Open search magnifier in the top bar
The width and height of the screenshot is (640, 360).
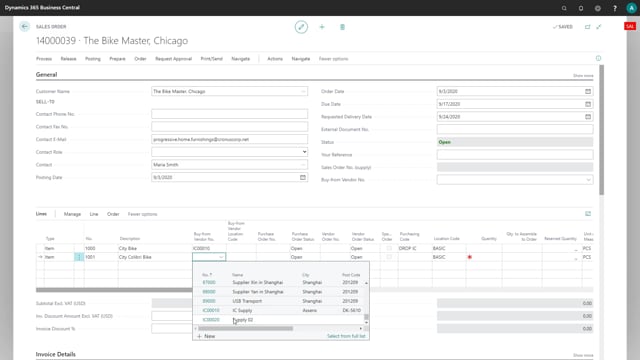click(564, 8)
